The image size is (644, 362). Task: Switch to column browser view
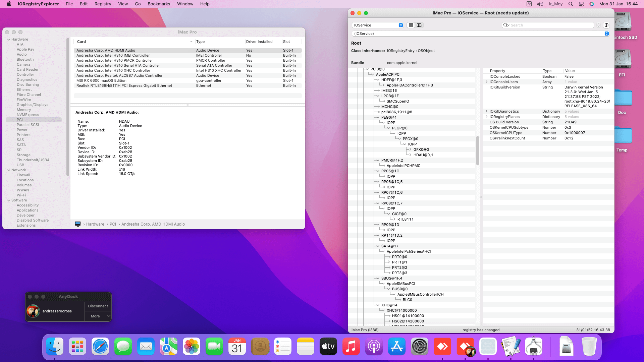coord(419,25)
